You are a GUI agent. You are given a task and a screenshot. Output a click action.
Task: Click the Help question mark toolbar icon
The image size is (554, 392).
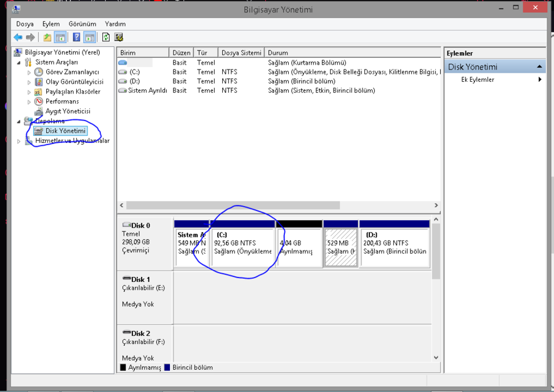pyautogui.click(x=76, y=37)
